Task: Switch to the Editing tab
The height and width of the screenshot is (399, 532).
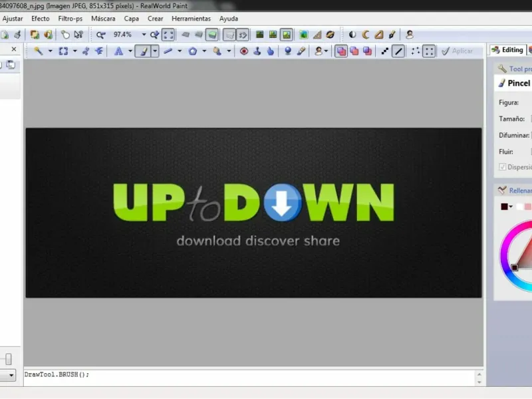Action: 507,50
